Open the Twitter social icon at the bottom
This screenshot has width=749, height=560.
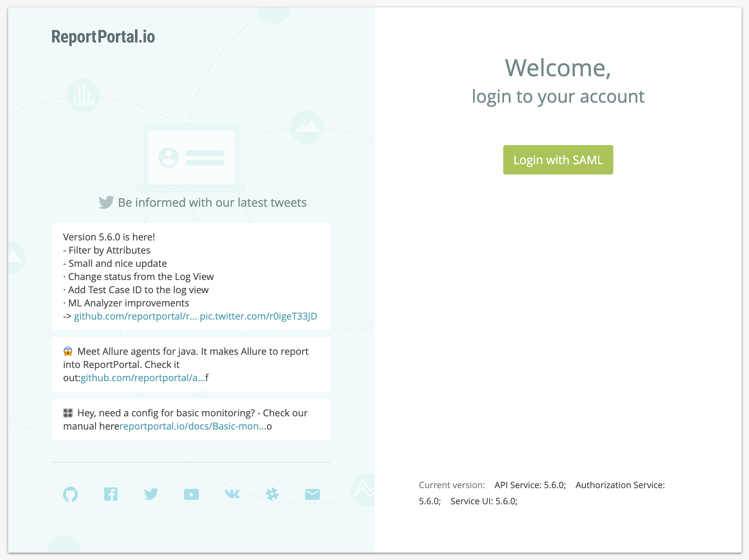point(151,494)
